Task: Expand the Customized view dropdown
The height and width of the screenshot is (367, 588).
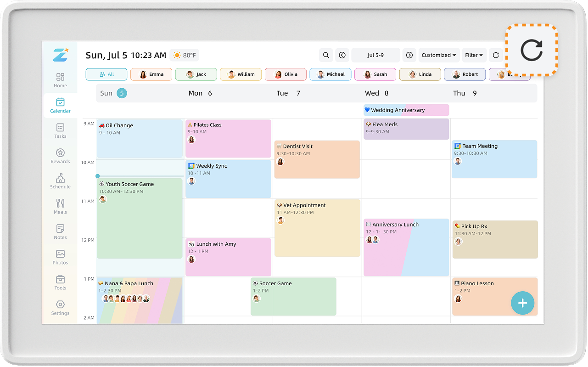Action: tap(439, 55)
